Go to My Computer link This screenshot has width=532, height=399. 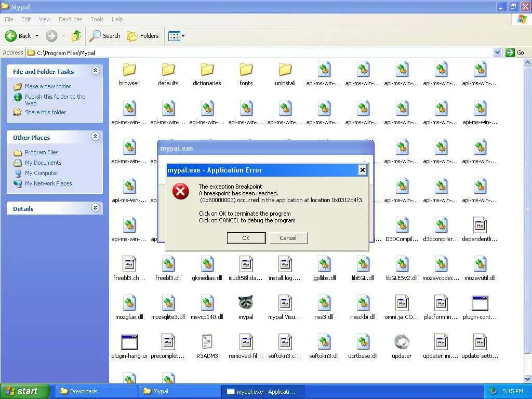42,173
